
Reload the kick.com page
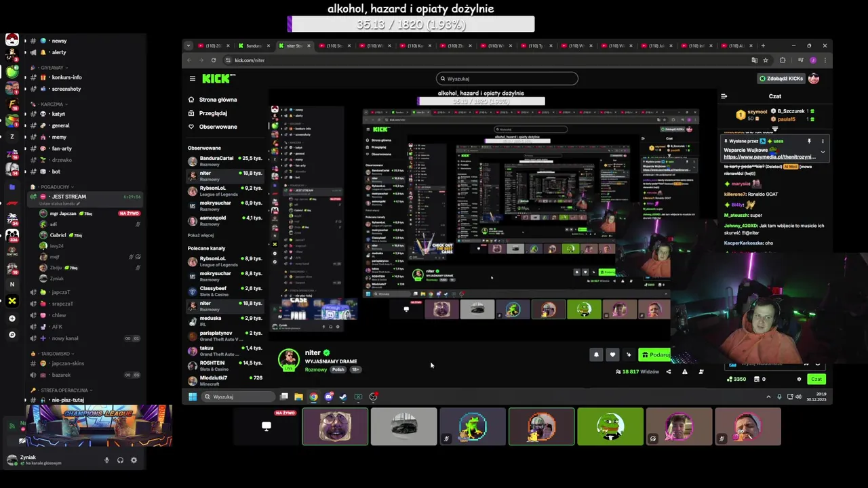[214, 60]
